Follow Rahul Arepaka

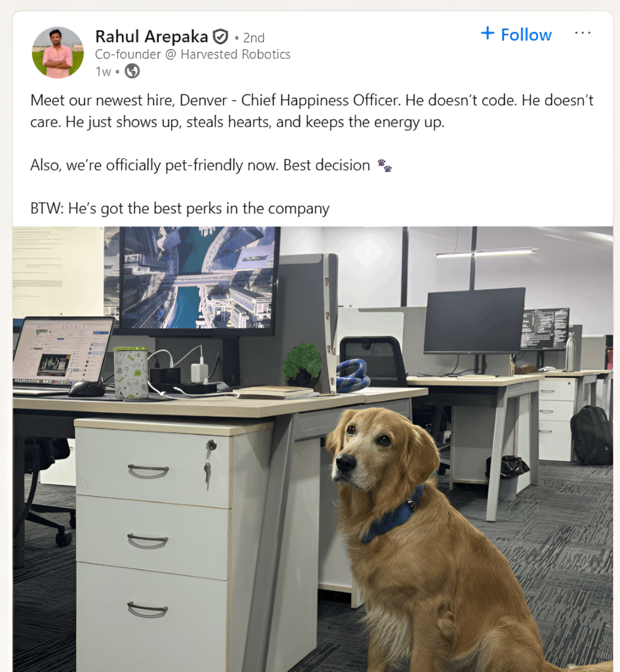[516, 34]
